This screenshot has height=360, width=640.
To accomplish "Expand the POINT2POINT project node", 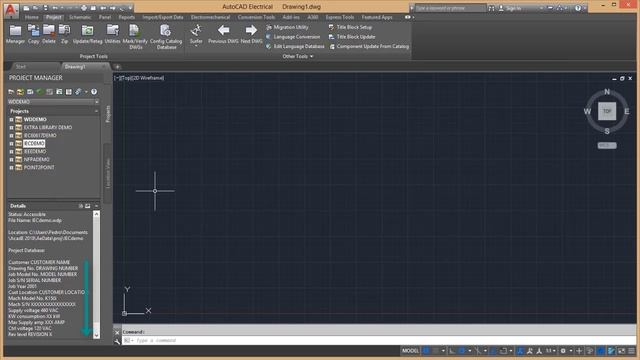I will click(x=11, y=167).
